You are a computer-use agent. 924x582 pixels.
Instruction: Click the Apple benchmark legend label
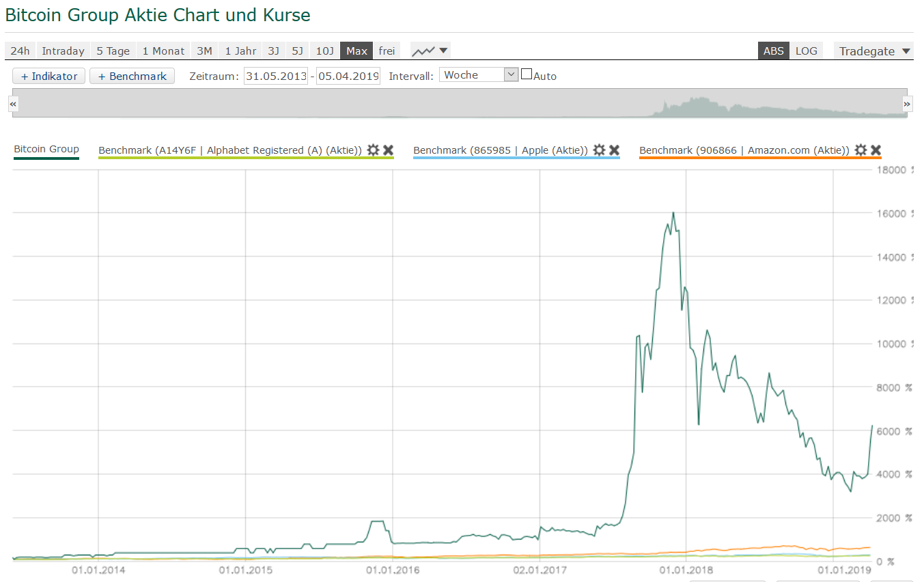click(x=501, y=150)
